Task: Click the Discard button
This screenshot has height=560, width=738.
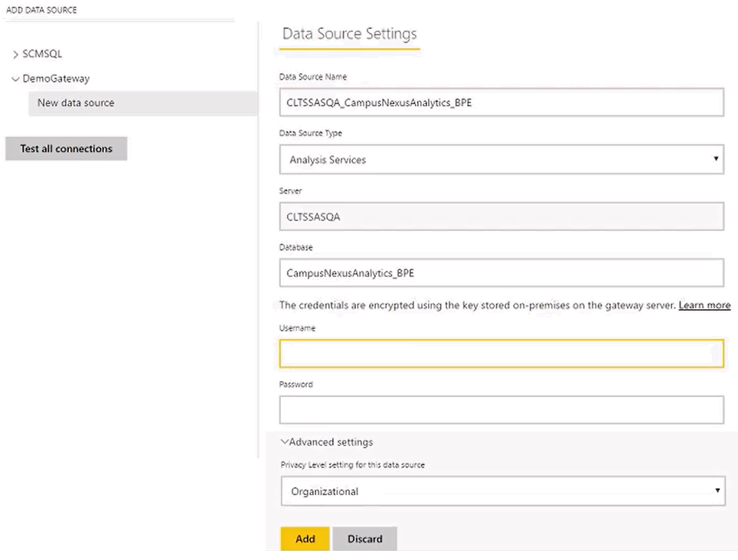Action: (x=365, y=539)
